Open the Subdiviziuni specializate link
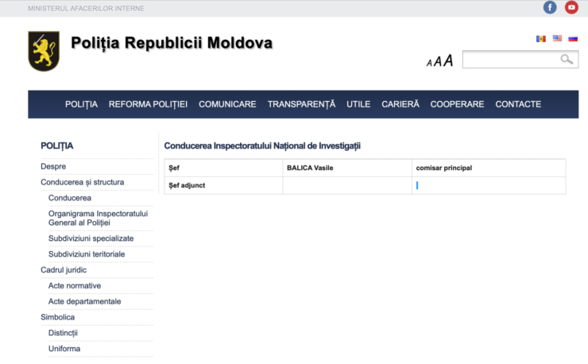The image size is (588, 364). coord(91,238)
